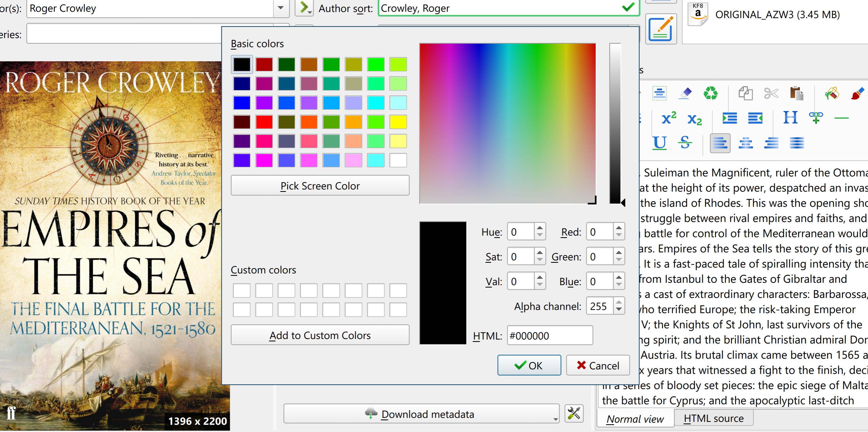
Task: Click the green arrow author sort generator
Action: [304, 8]
